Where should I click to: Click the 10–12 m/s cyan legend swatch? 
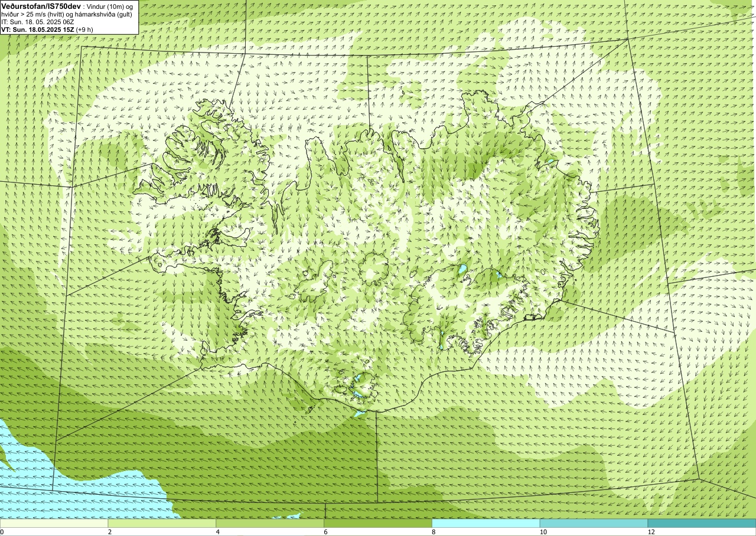[x=594, y=523]
